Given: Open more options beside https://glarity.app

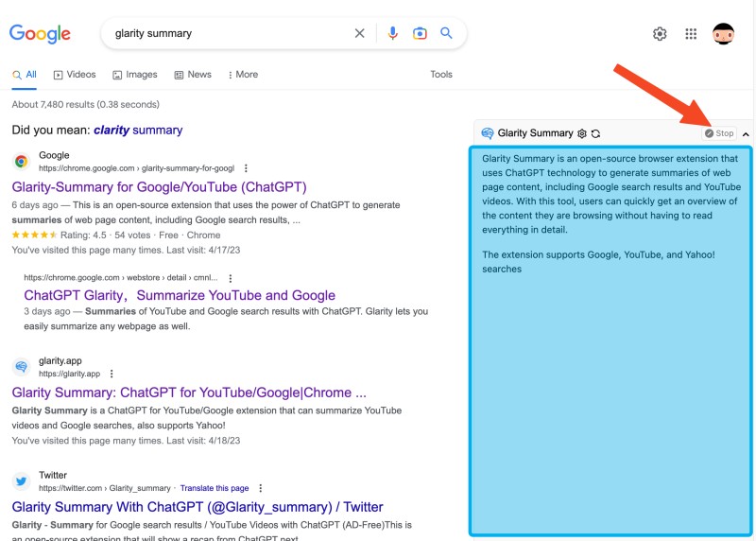Looking at the screenshot, I should coord(112,374).
